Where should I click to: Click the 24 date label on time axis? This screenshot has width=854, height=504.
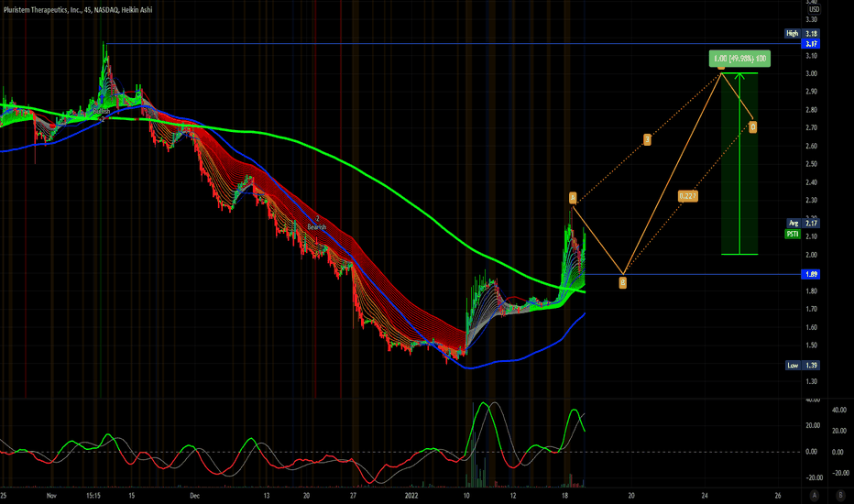pos(705,495)
